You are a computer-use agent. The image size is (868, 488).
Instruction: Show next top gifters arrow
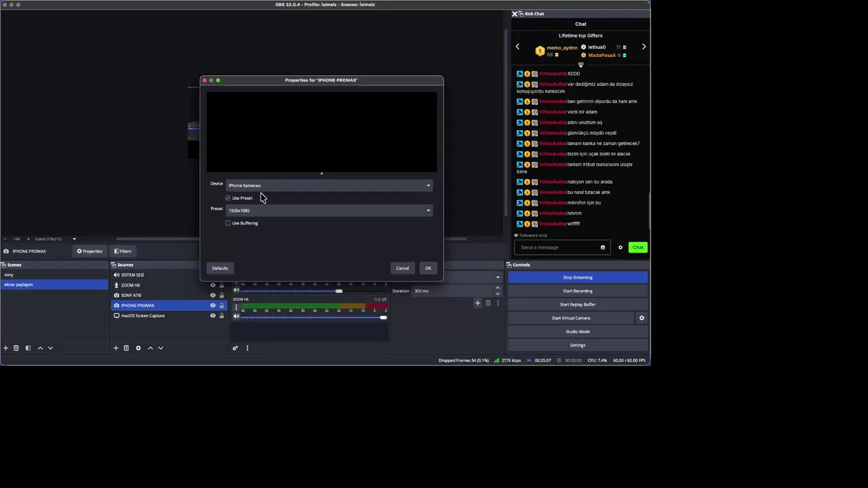(x=644, y=47)
